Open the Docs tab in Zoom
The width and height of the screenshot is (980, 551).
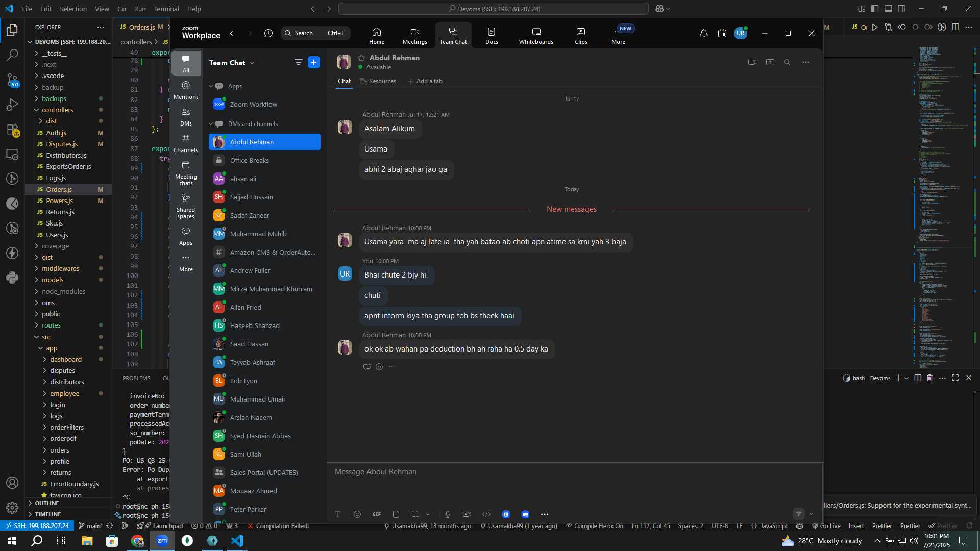(x=492, y=36)
